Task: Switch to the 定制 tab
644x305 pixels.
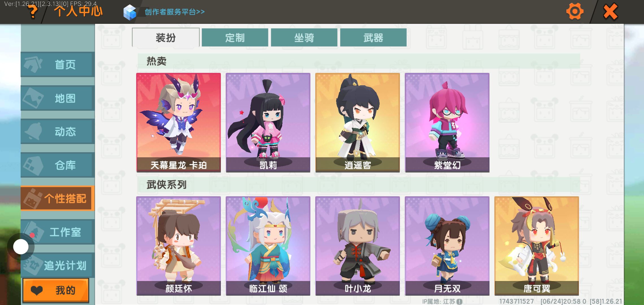Action: coord(235,37)
